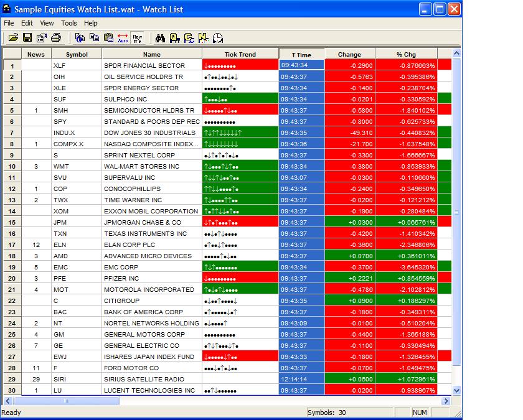This screenshot has height=420, width=523.
Task: Select WAL-MART STORES INC name
Action: 152,166
